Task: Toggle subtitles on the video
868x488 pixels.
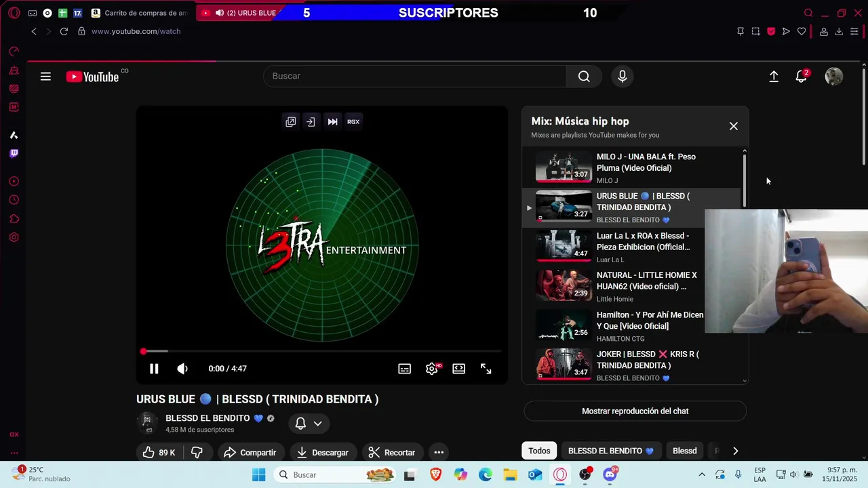Action: coord(404,369)
